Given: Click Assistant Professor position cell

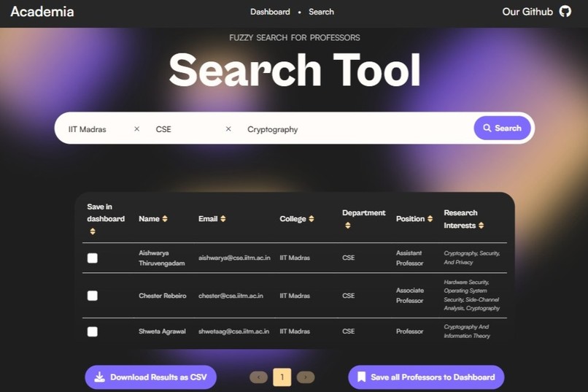Looking at the screenshot, I should pyautogui.click(x=409, y=258).
